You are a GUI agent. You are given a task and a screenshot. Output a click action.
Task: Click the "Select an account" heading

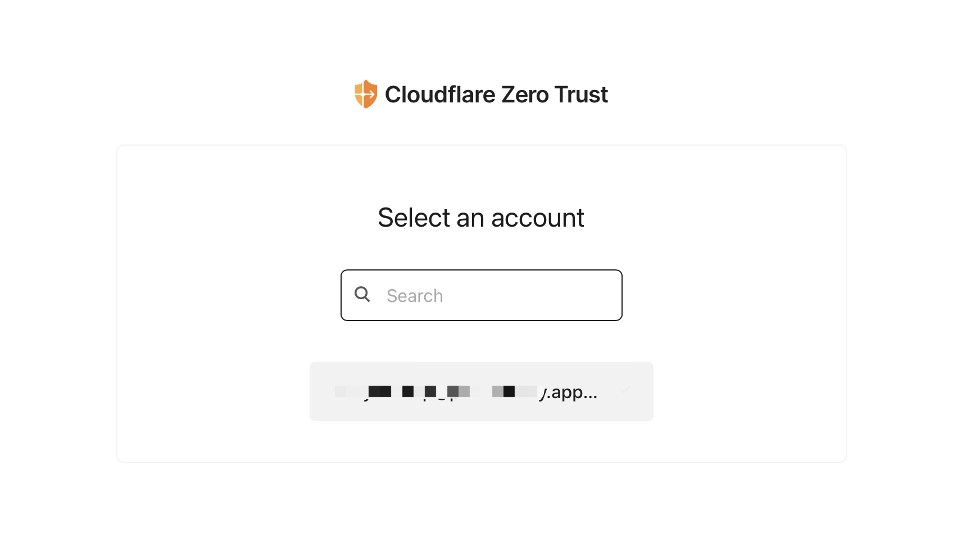coord(480,218)
